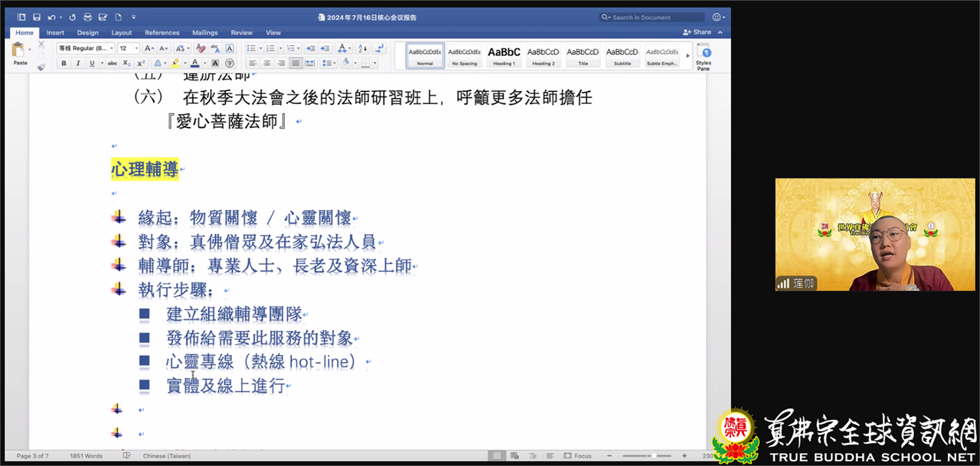Expand the styles gallery arrow
The width and height of the screenshot is (980, 466).
point(687,55)
